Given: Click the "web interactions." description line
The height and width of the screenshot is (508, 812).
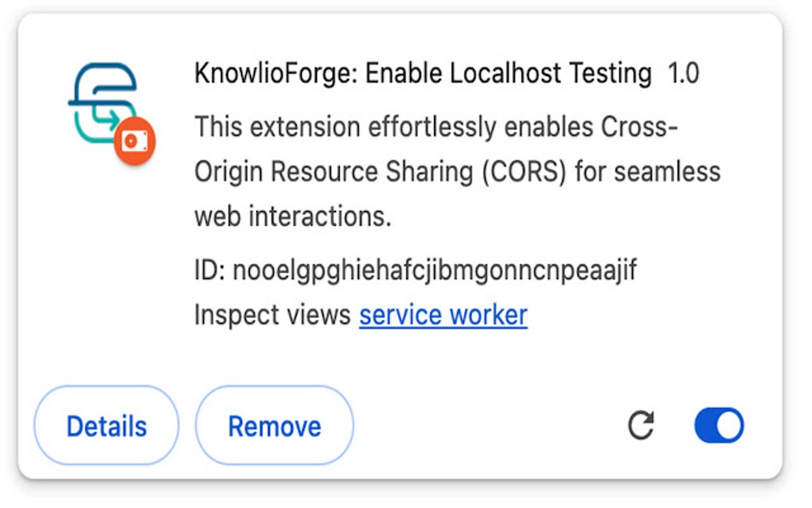Looking at the screenshot, I should click(293, 216).
